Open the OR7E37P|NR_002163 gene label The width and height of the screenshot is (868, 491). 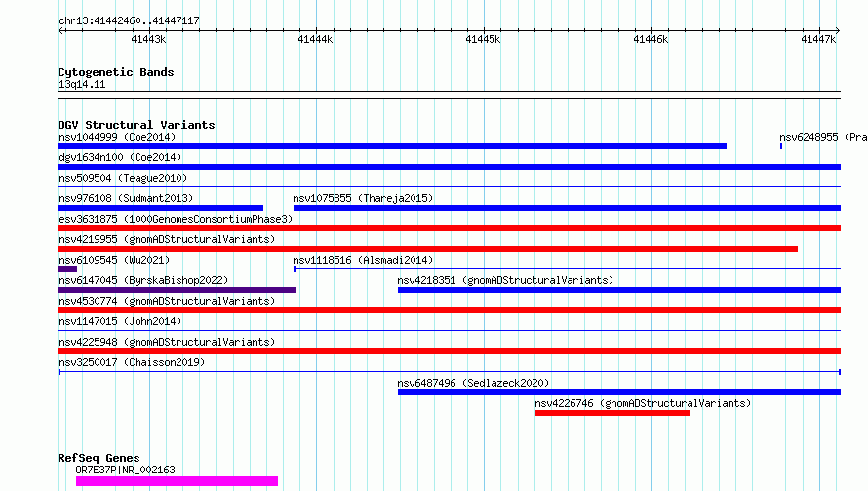point(125,470)
